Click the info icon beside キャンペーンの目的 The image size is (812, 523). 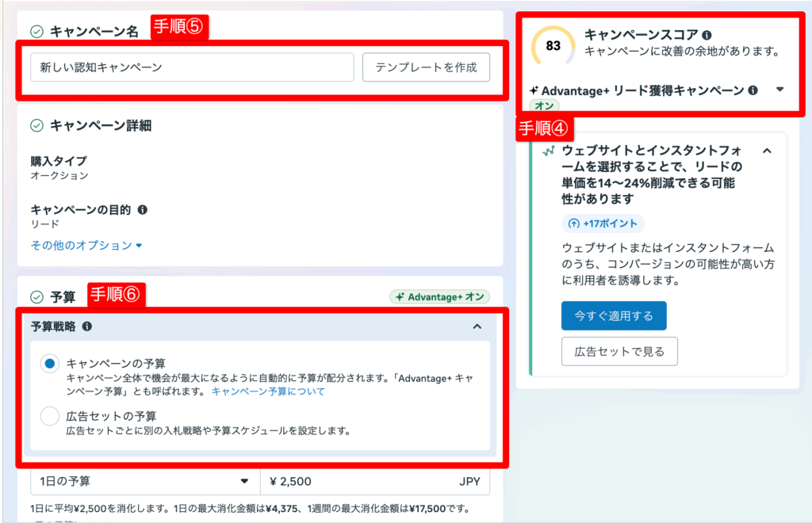point(143,210)
